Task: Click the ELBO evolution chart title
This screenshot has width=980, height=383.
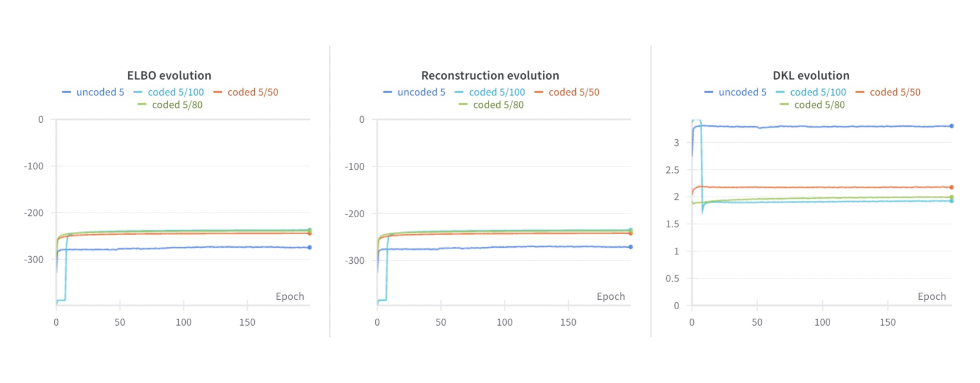Action: pyautogui.click(x=169, y=76)
